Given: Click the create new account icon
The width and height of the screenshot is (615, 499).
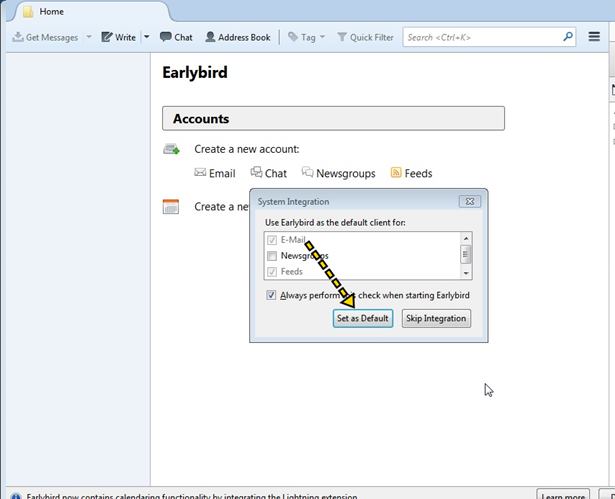Looking at the screenshot, I should point(171,149).
